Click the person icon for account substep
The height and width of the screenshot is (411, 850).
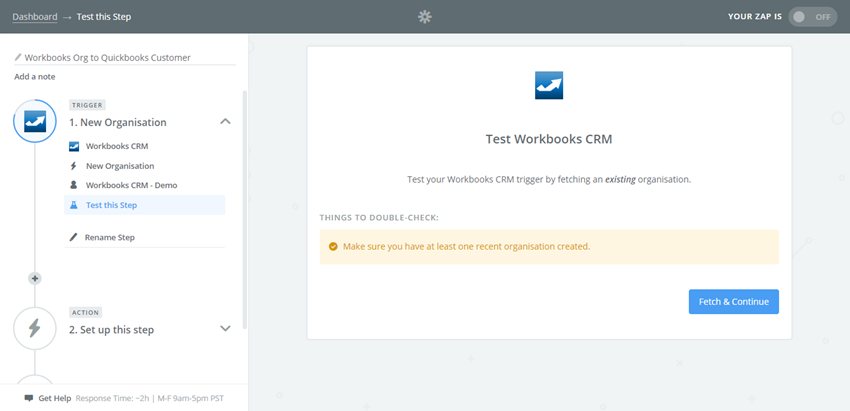(74, 185)
